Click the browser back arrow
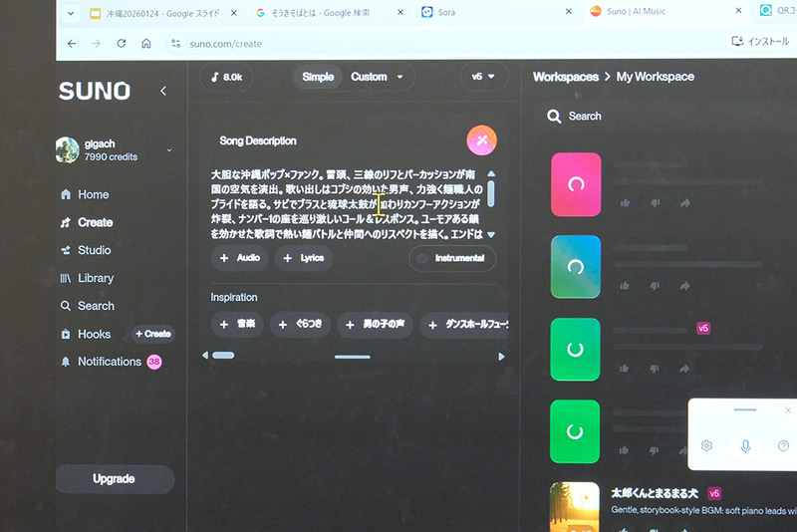The image size is (797, 532). click(x=72, y=44)
